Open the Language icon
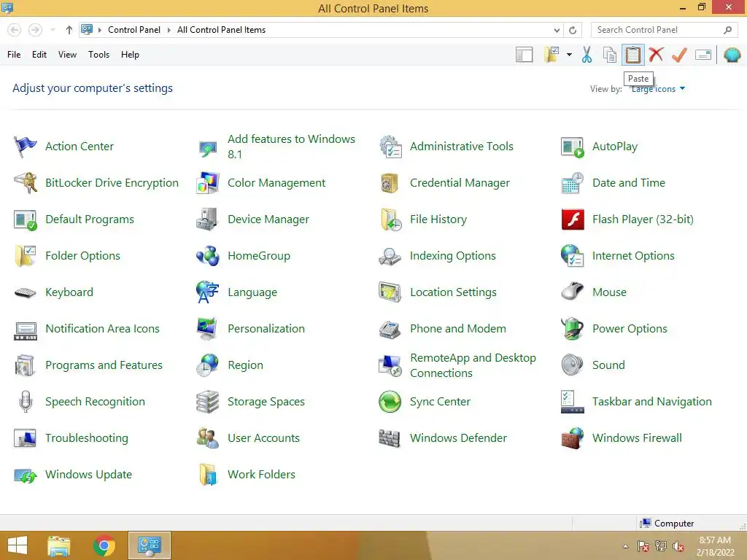Viewport: 747px width, 560px height. click(x=207, y=292)
